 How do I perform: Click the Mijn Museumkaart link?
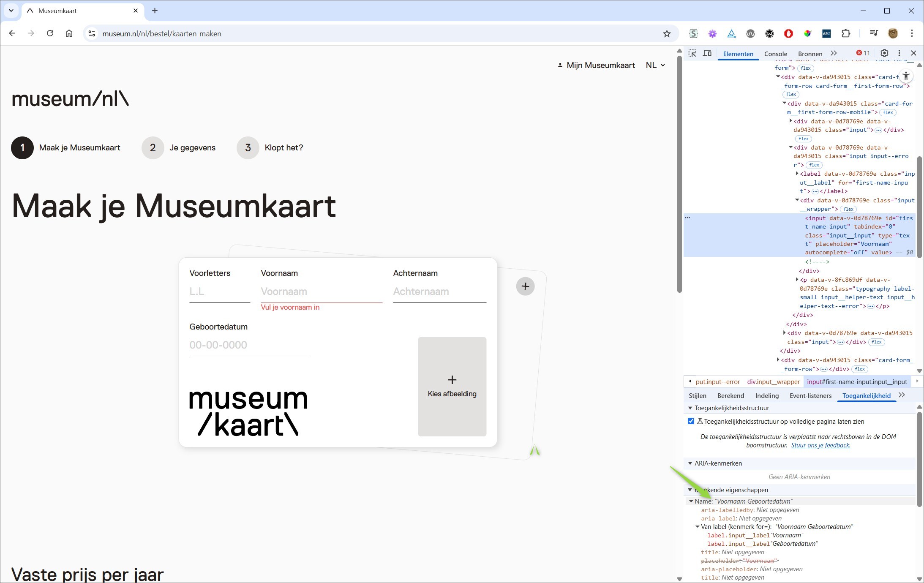596,65
